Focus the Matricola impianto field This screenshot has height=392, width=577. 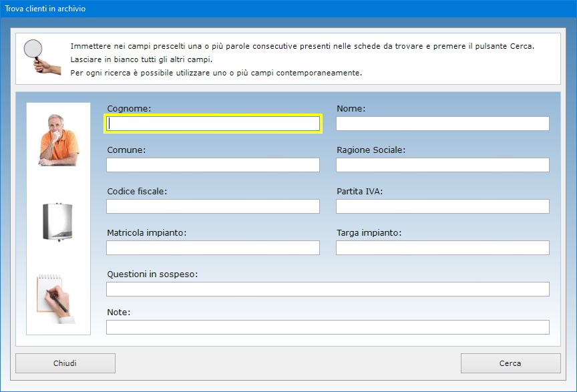click(213, 248)
